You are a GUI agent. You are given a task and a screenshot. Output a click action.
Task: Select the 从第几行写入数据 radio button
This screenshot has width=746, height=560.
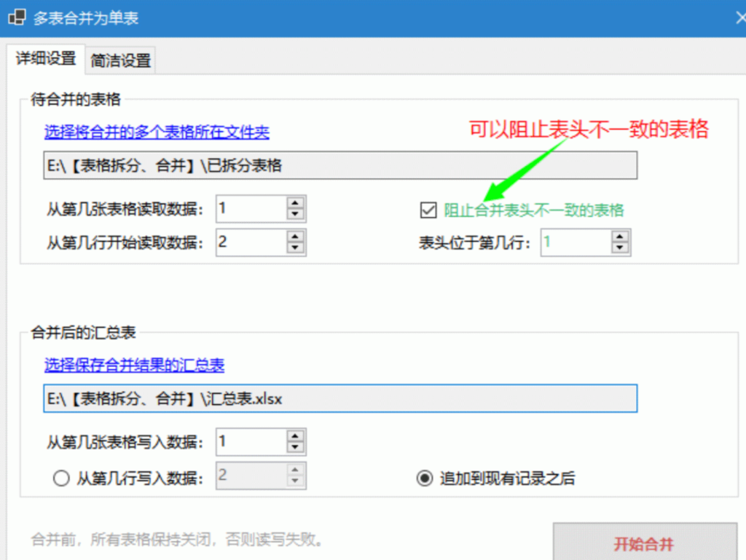[x=62, y=478]
